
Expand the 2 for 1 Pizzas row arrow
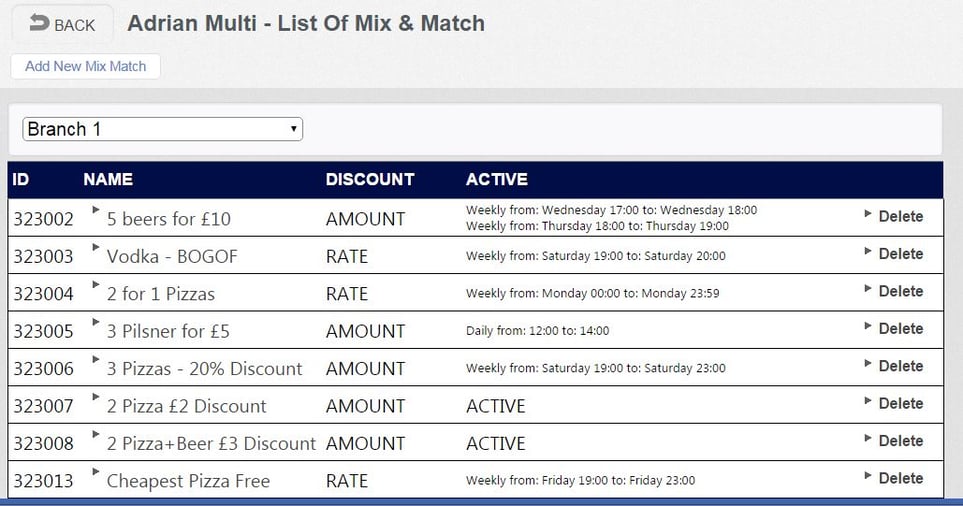coord(96,285)
